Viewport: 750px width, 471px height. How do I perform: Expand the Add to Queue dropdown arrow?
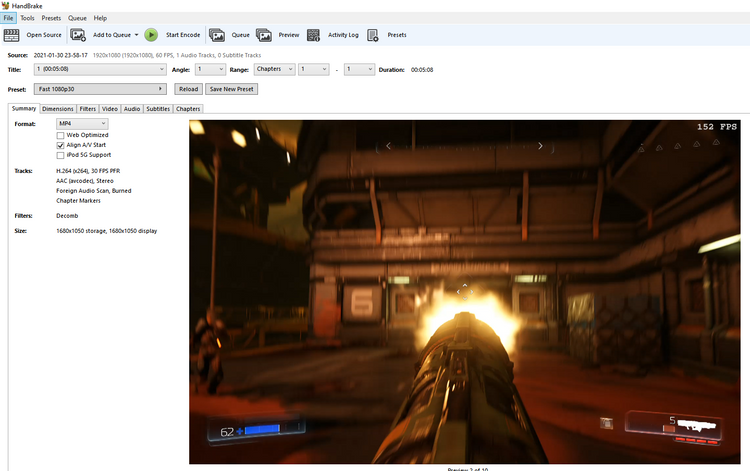coord(136,35)
